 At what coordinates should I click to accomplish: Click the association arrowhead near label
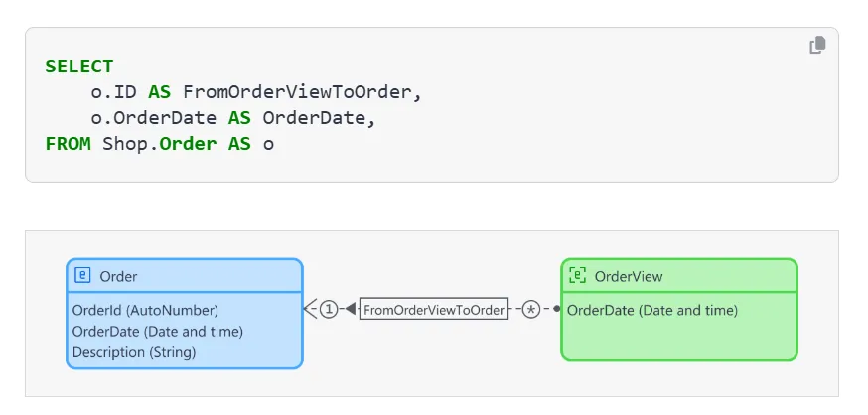[x=350, y=310]
